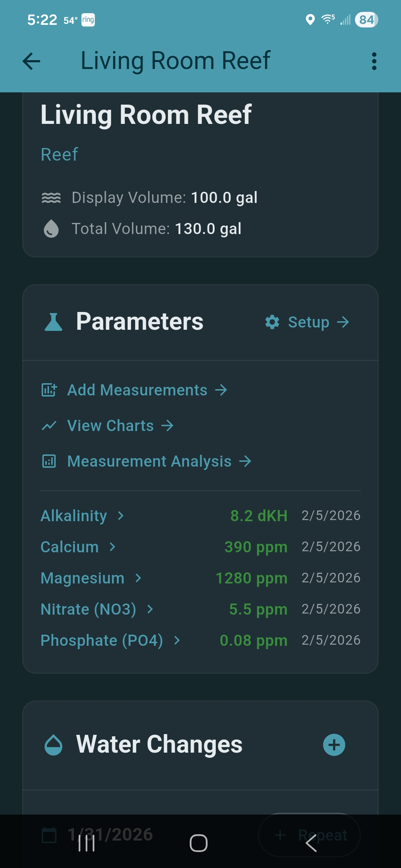The width and height of the screenshot is (401, 868).
Task: Expand the Alkalinity chevron
Action: point(121,516)
